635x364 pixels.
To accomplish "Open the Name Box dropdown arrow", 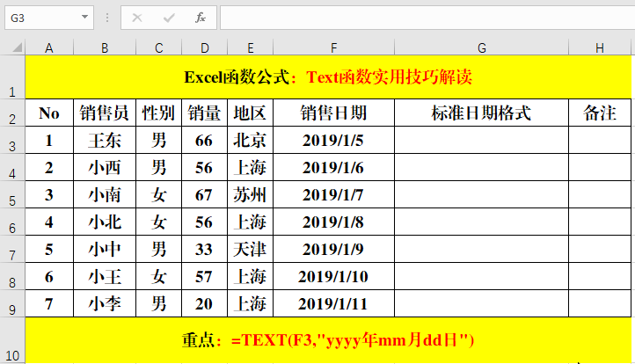I will (84, 18).
